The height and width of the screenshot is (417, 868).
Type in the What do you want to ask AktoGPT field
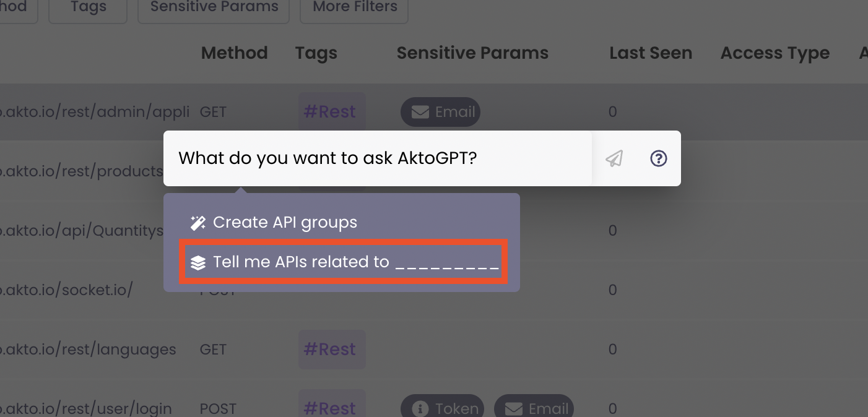pyautogui.click(x=376, y=158)
